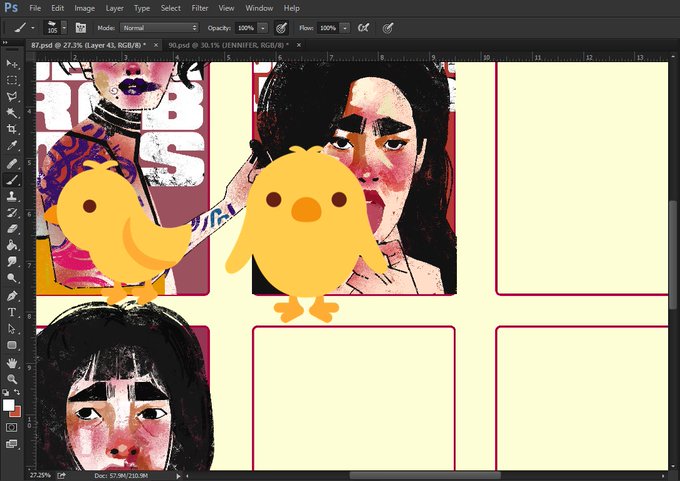Close the 90.psd document tab
Viewport: 680px width, 481px height.
(299, 45)
